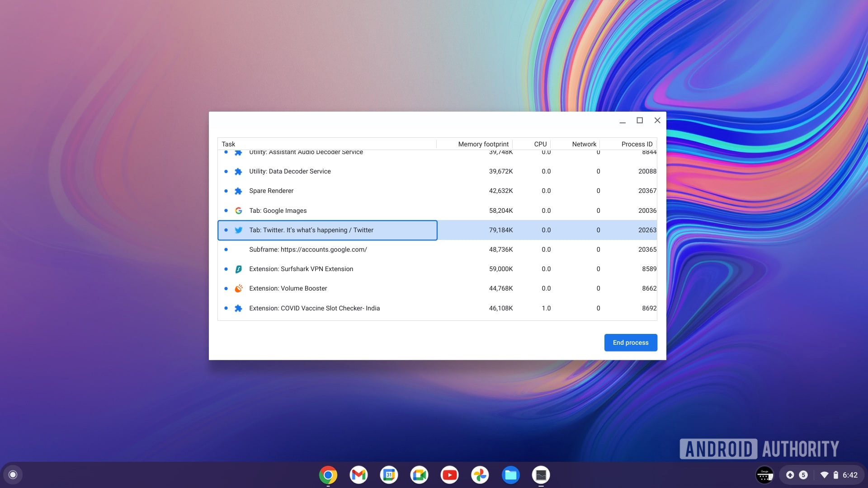This screenshot has height=488, width=868.
Task: Click Memory footprint header to sort
Action: 483,144
